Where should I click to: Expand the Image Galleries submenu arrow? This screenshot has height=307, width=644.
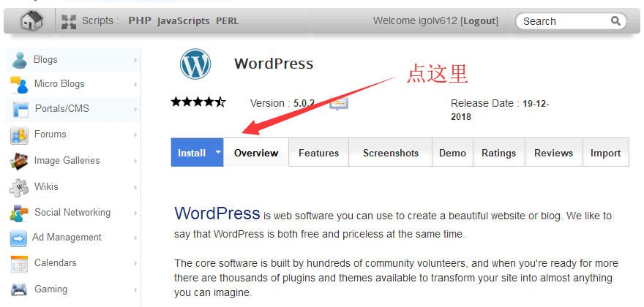135,162
